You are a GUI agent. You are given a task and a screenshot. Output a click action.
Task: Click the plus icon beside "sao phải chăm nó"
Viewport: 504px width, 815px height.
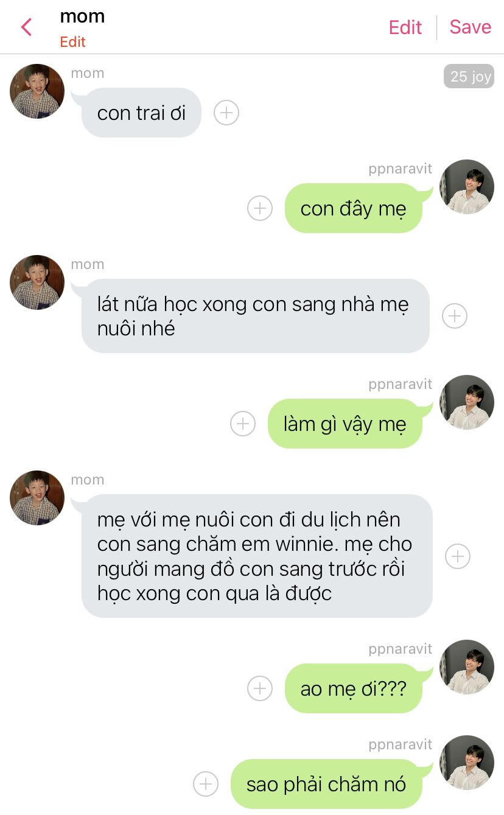[x=206, y=784]
